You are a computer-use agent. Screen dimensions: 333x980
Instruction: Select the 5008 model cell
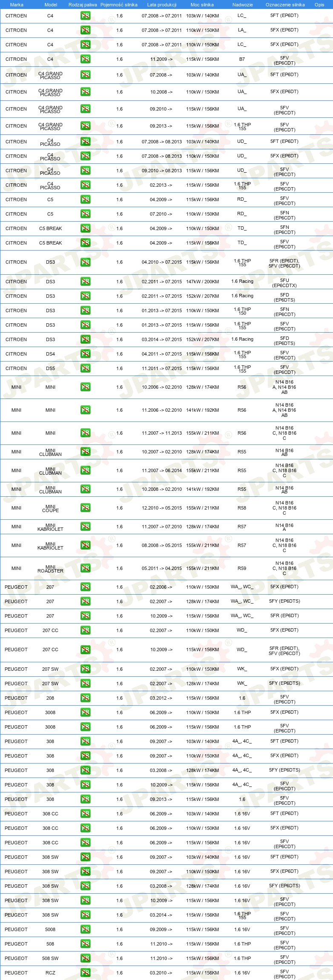pos(50,929)
